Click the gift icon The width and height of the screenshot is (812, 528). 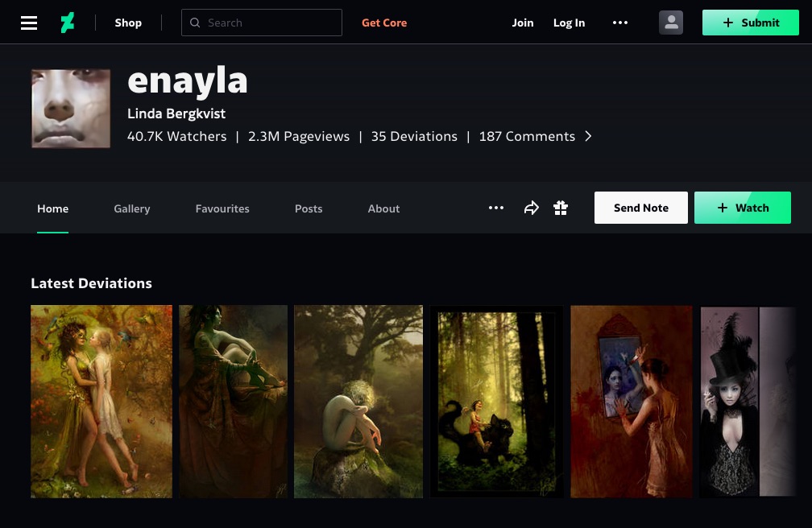[561, 208]
